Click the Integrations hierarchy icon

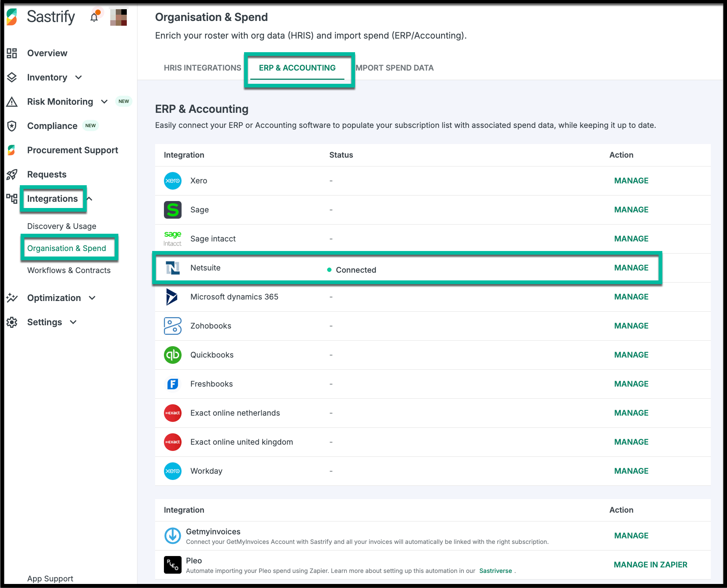pyautogui.click(x=12, y=199)
